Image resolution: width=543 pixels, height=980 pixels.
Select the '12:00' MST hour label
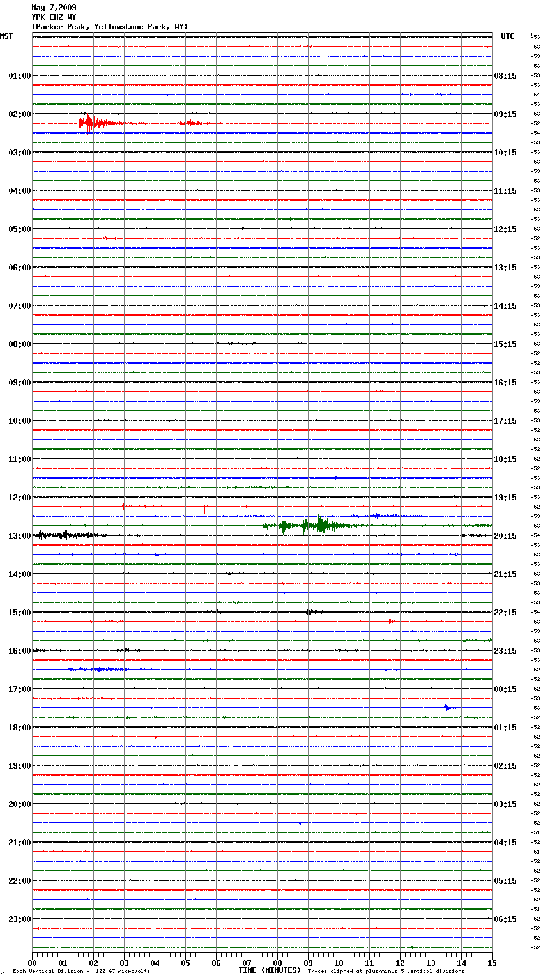(x=20, y=497)
